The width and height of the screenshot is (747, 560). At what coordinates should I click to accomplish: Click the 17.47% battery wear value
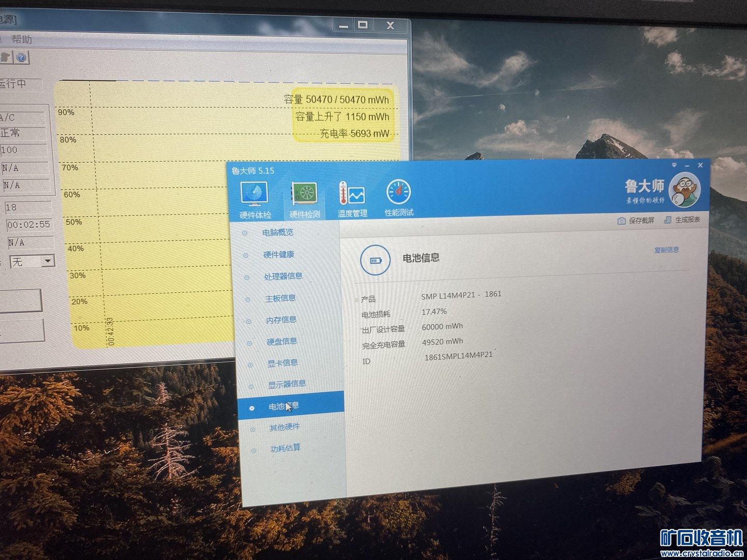click(434, 312)
